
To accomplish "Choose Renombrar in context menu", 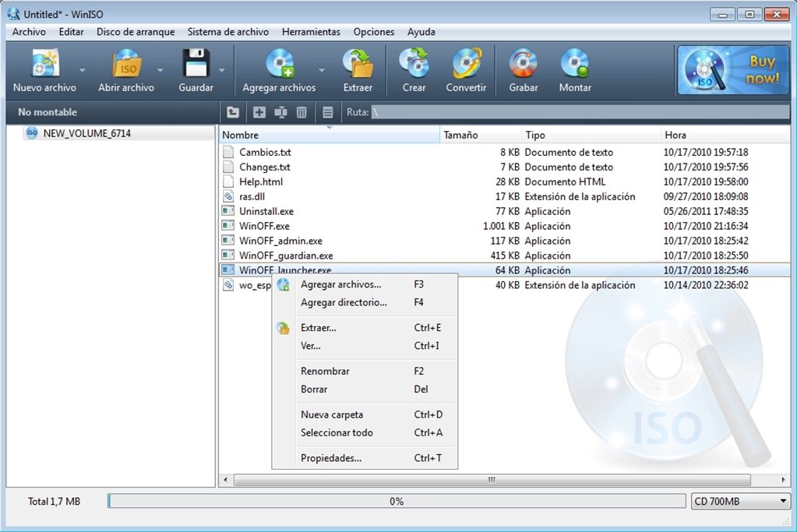I will [x=365, y=371].
